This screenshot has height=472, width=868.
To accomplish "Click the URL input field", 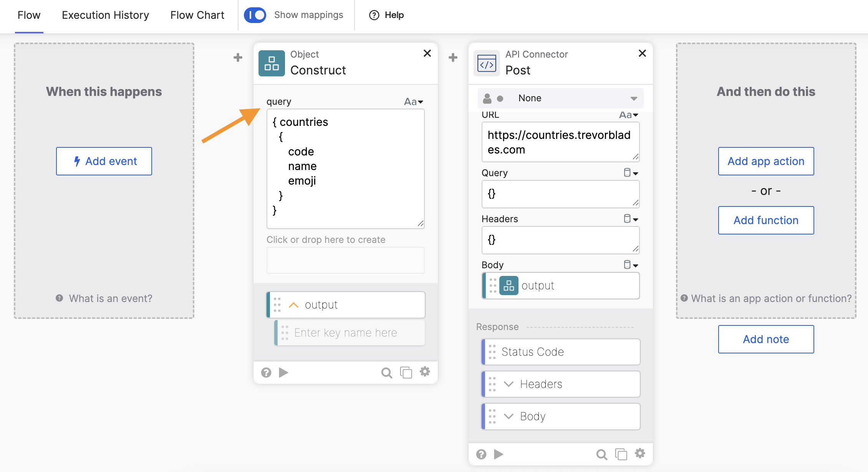I will (560, 142).
